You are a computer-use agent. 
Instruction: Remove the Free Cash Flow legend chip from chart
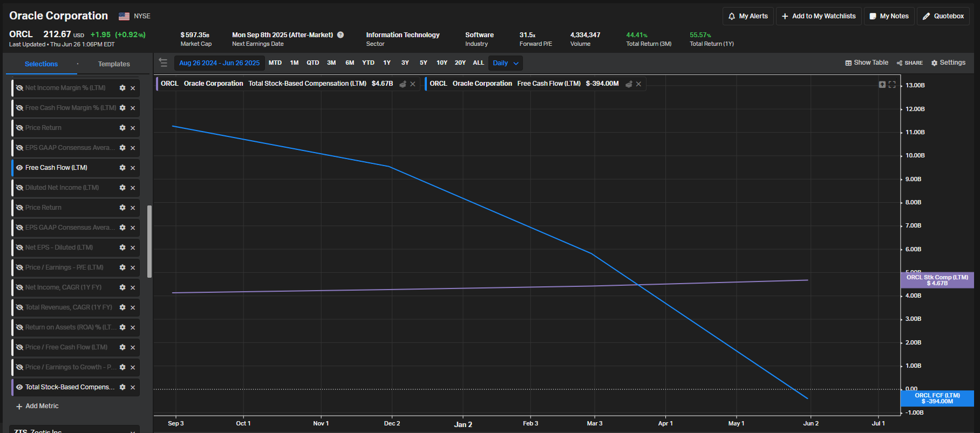click(638, 84)
